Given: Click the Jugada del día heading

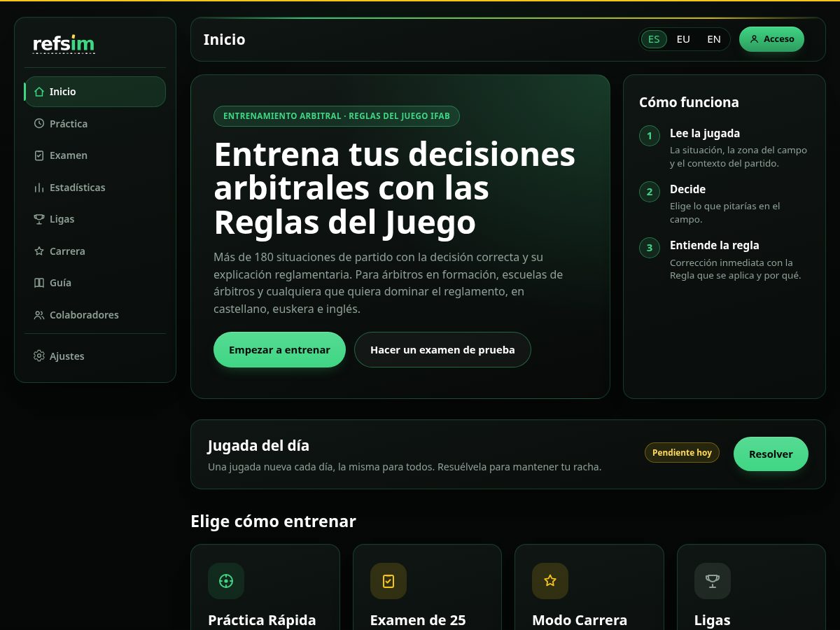Looking at the screenshot, I should point(258,446).
